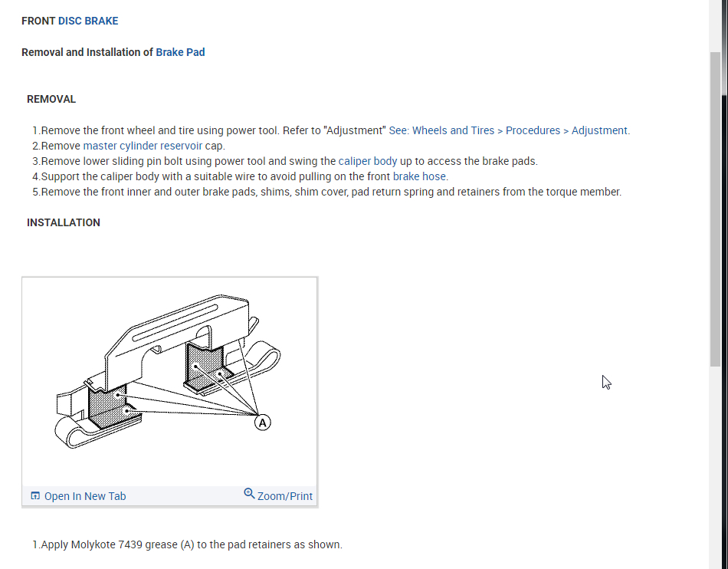Click the REMOVAL section heading
728x569 pixels.
51,100
